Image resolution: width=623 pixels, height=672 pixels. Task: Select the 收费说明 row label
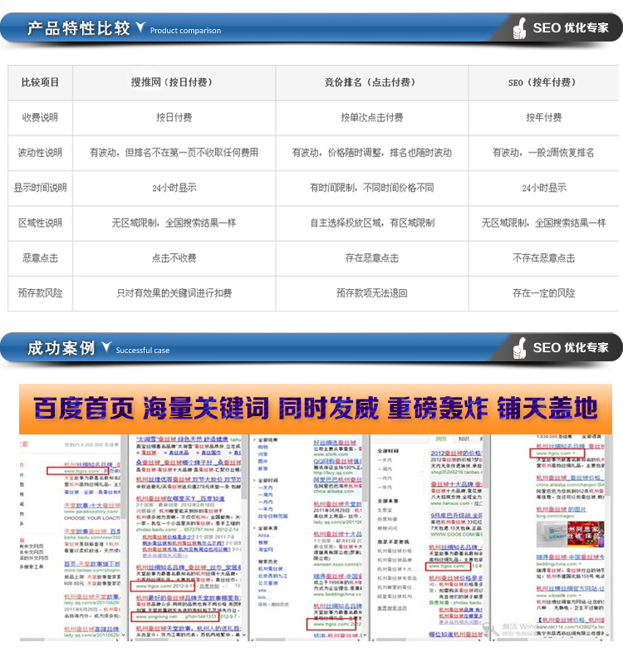click(x=40, y=117)
